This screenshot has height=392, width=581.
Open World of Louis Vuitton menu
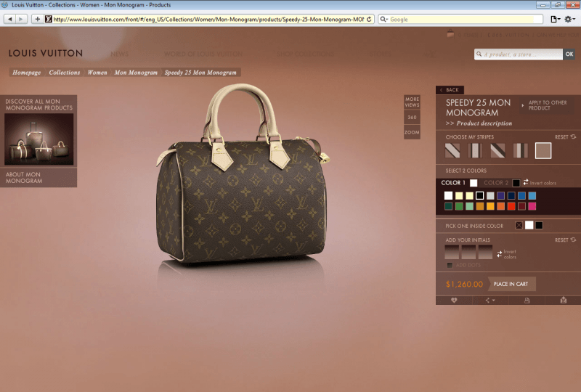pos(203,54)
